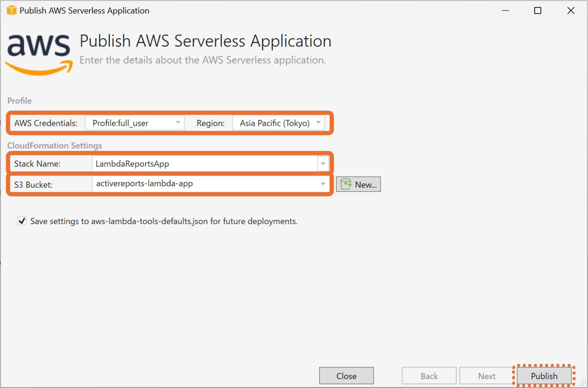Click the Next button
Image resolution: width=588 pixels, height=388 pixels.
[x=487, y=376]
